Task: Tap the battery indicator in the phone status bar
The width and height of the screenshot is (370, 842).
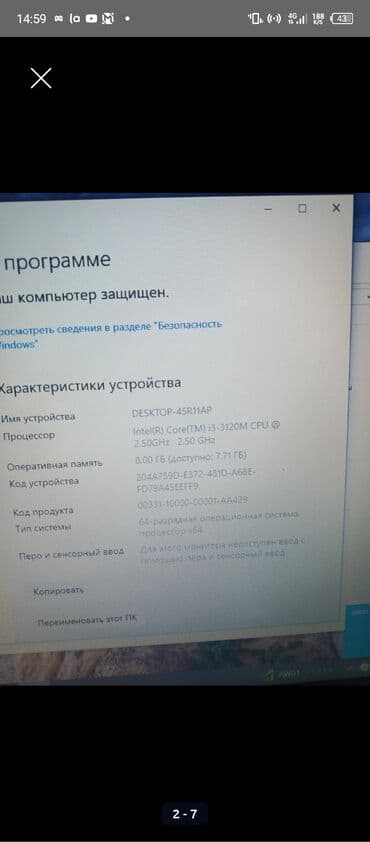Action: click(x=342, y=19)
